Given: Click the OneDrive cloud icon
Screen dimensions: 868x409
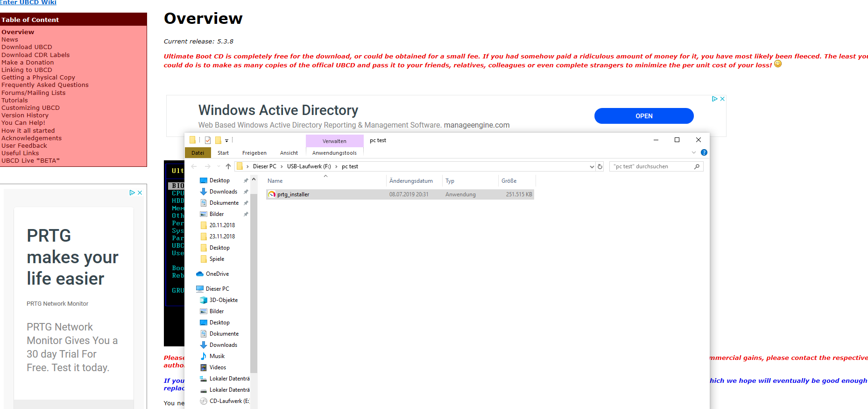Looking at the screenshot, I should [200, 274].
